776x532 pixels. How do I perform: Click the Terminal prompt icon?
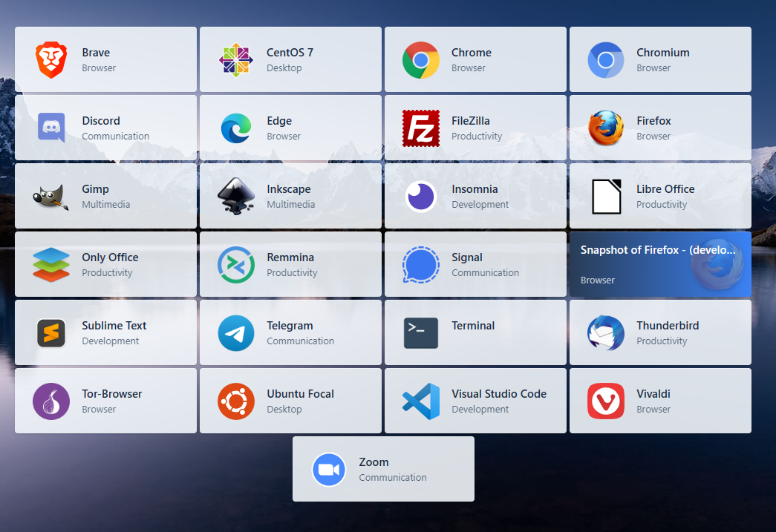coord(421,333)
